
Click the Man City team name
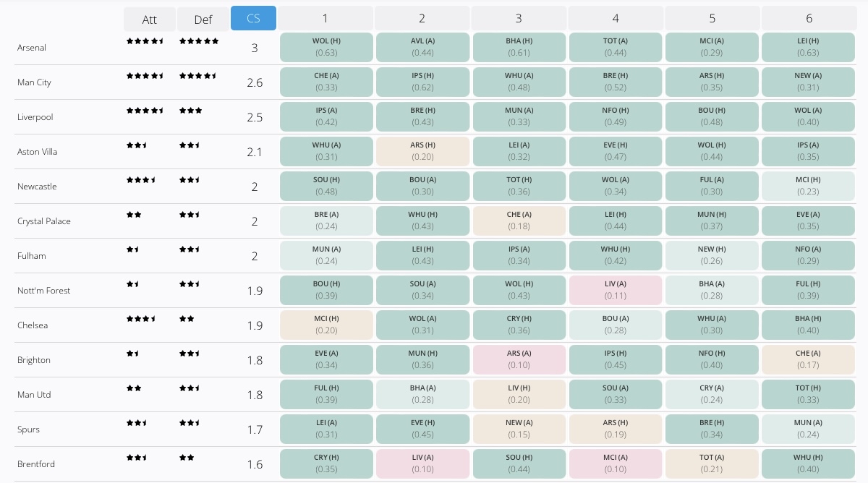coord(34,82)
